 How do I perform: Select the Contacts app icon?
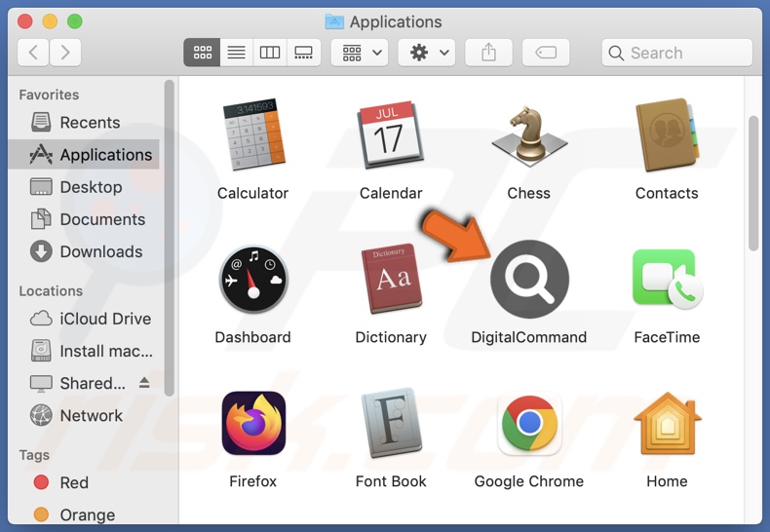(x=667, y=135)
